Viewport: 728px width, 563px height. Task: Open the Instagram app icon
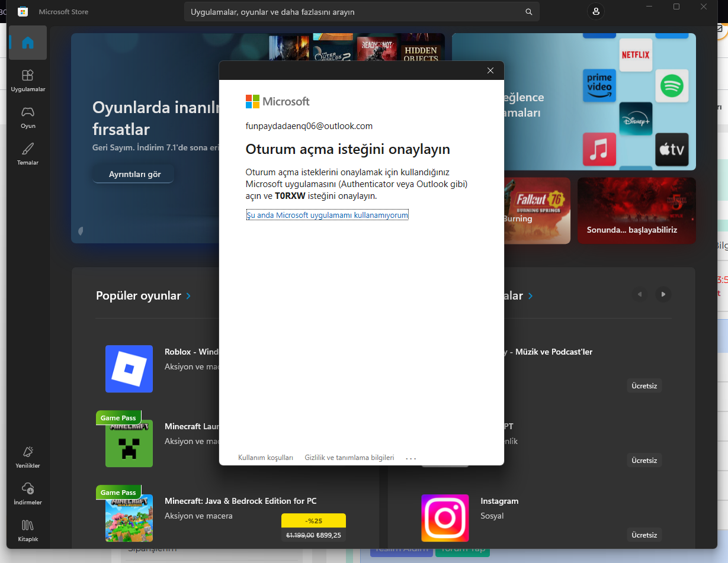pyautogui.click(x=445, y=518)
